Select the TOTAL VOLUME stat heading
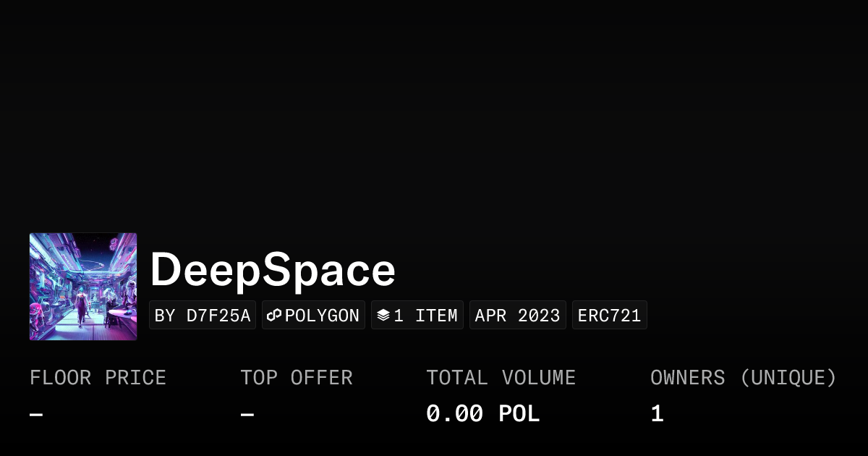Screen dimensions: 868x456 pyautogui.click(x=501, y=377)
